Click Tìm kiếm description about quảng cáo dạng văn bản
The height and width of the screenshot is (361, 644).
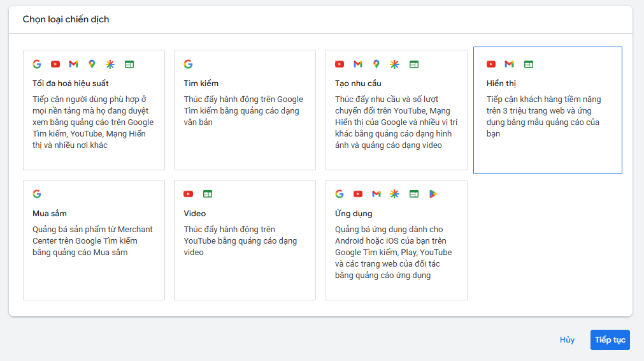243,110
